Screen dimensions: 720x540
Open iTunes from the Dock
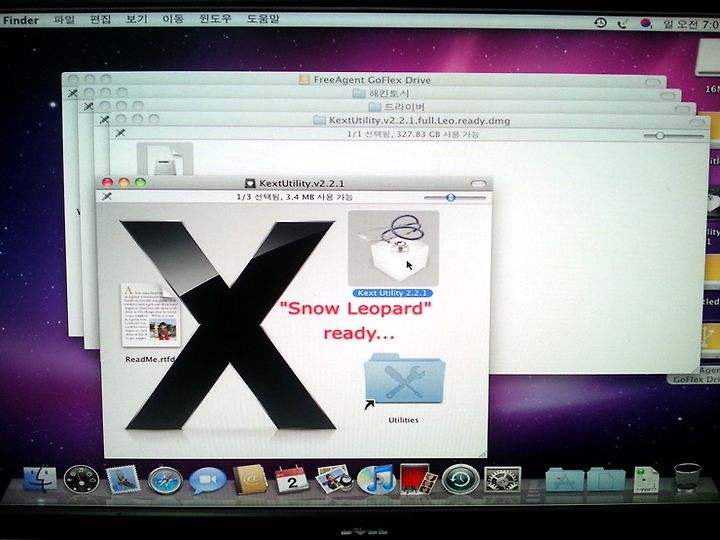click(x=376, y=479)
